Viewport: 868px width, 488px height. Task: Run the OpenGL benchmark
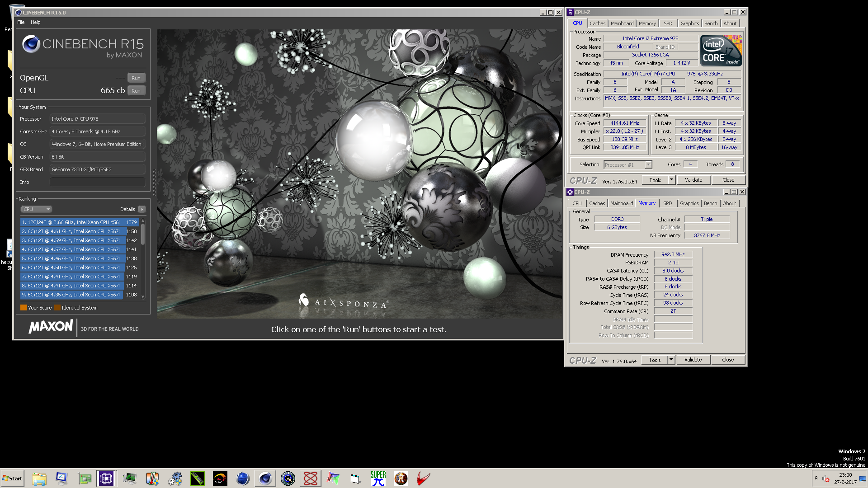click(136, 78)
